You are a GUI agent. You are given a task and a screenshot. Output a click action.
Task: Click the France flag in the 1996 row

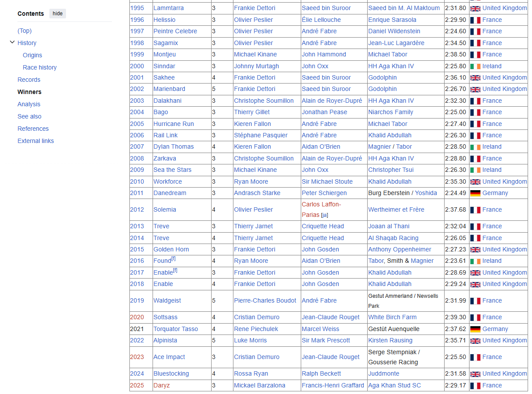[475, 20]
